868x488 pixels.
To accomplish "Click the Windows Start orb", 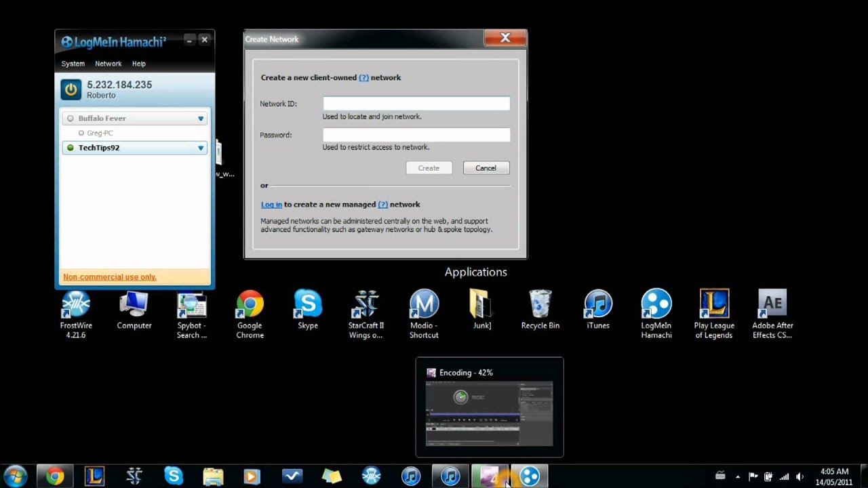I will coord(15,476).
